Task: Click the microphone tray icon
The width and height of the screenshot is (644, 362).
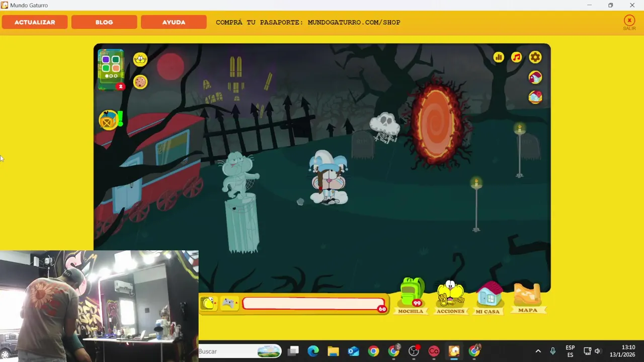Action: point(552,351)
